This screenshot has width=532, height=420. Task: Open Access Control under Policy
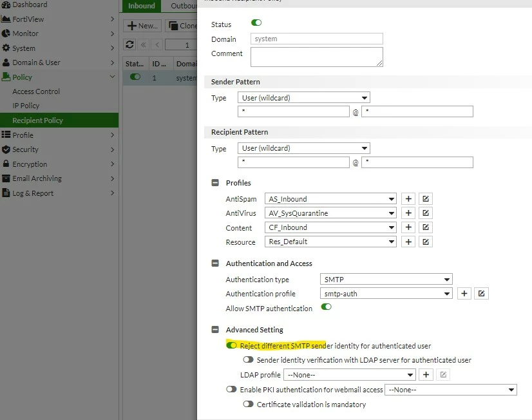36,91
